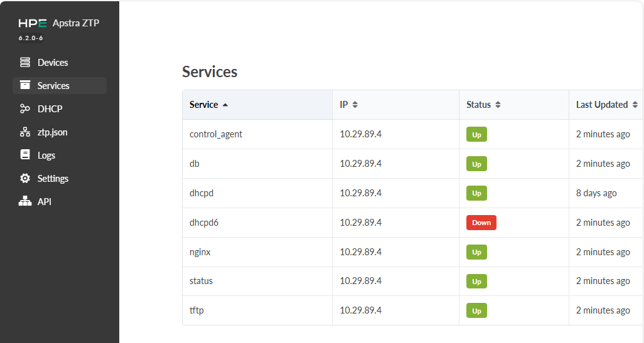Click the Settings gear icon

point(25,178)
